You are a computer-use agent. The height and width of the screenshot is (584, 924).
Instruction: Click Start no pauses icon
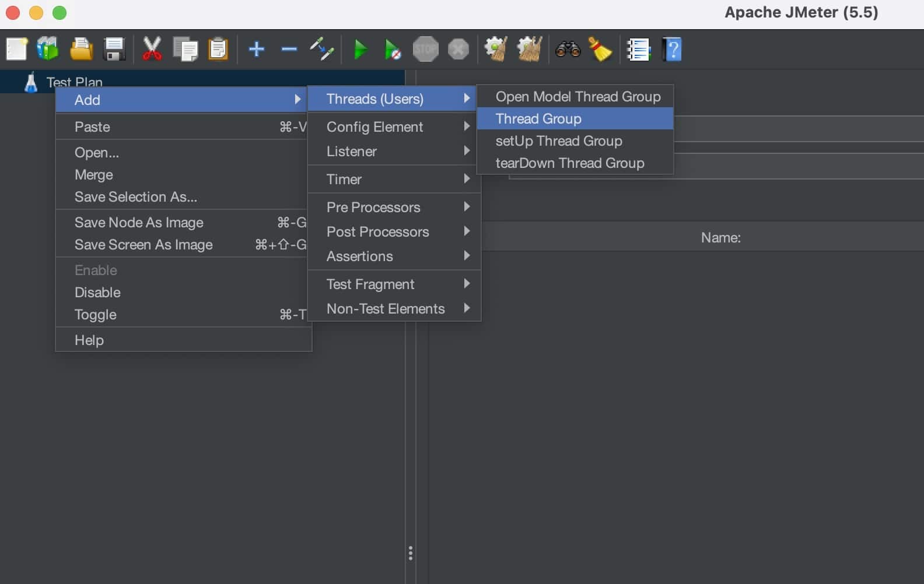point(393,50)
